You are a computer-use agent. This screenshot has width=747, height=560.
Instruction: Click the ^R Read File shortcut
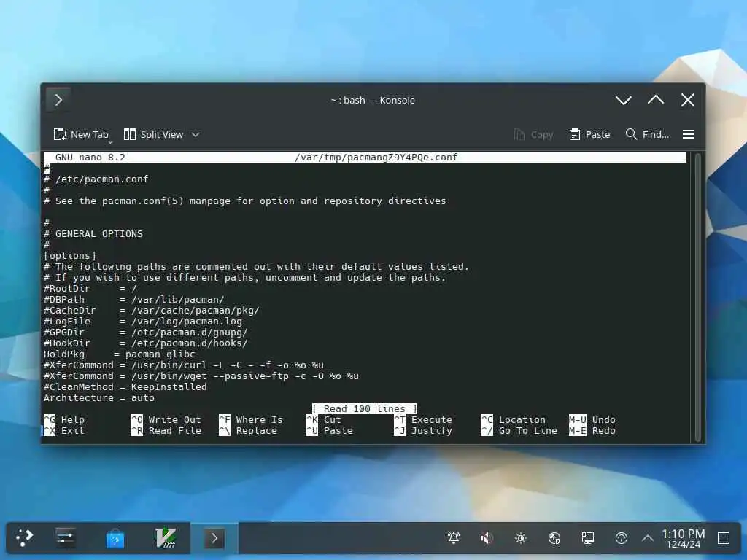point(166,430)
